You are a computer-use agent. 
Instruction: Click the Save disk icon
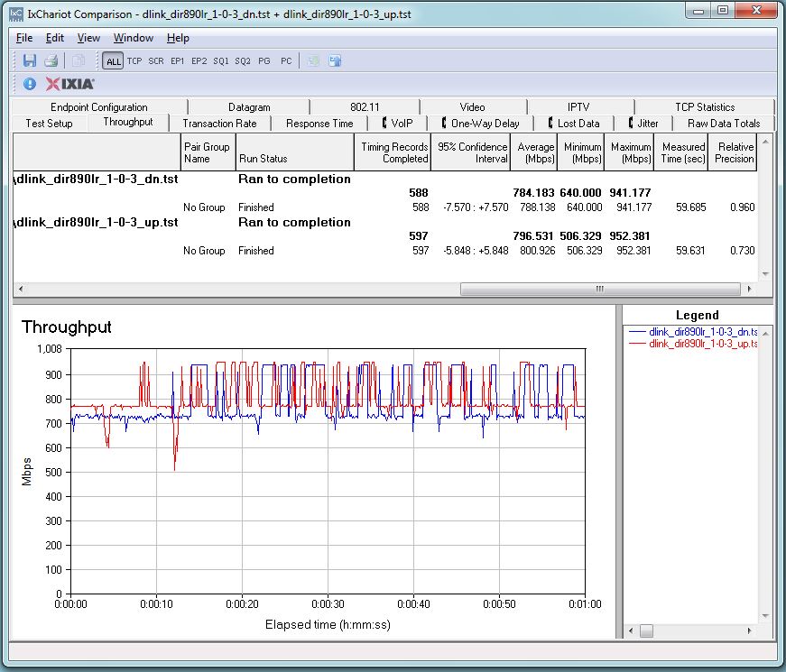(x=30, y=61)
